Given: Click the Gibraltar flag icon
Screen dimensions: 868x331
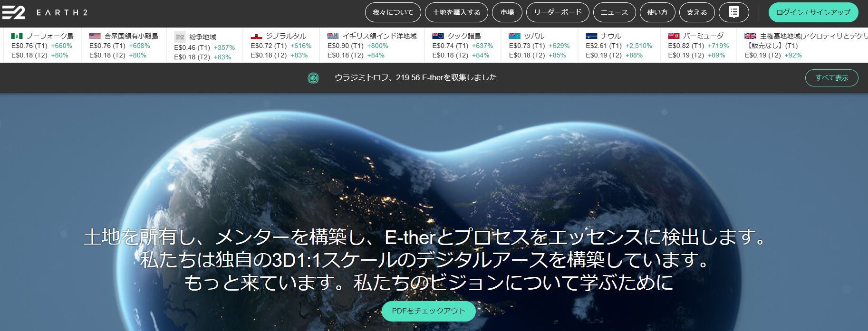Looking at the screenshot, I should click(256, 36).
